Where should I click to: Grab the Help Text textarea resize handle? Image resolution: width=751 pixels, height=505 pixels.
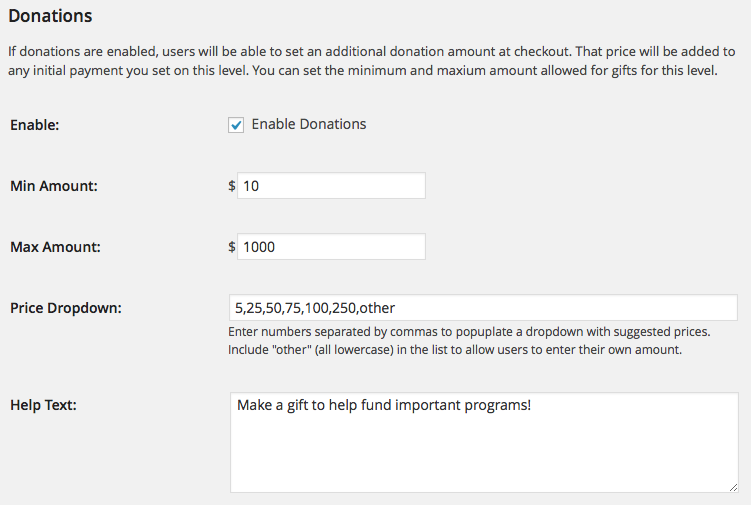(733, 487)
